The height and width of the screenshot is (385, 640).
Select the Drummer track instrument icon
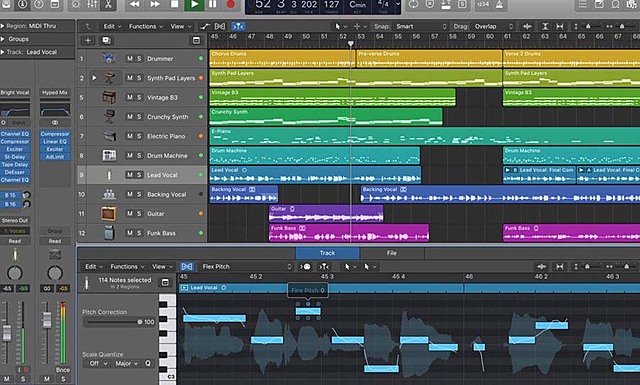click(x=109, y=58)
